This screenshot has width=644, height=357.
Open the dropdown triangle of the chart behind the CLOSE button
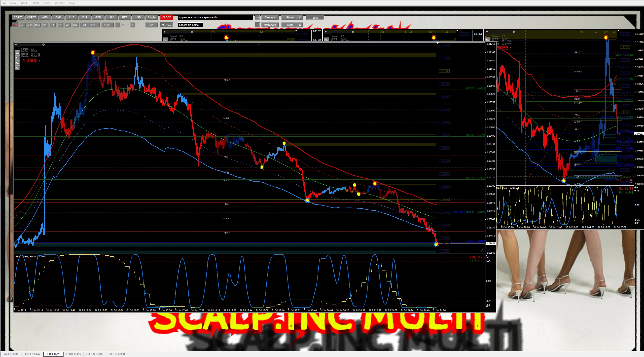[x=164, y=32]
